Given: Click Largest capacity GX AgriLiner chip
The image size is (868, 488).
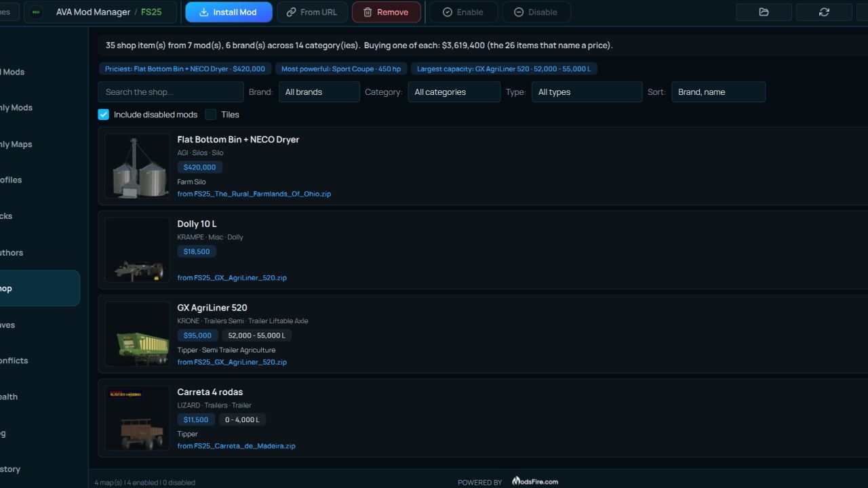Looking at the screenshot, I should point(504,69).
